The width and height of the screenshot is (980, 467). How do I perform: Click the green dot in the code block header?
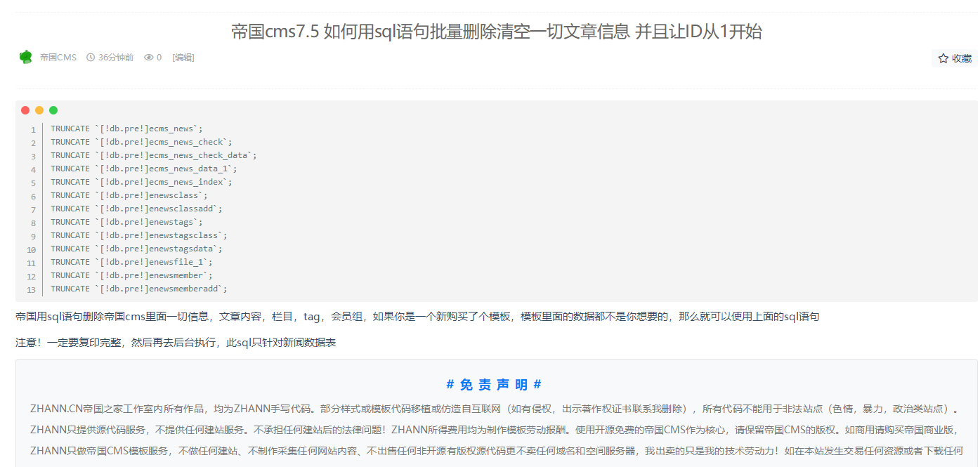coord(53,110)
